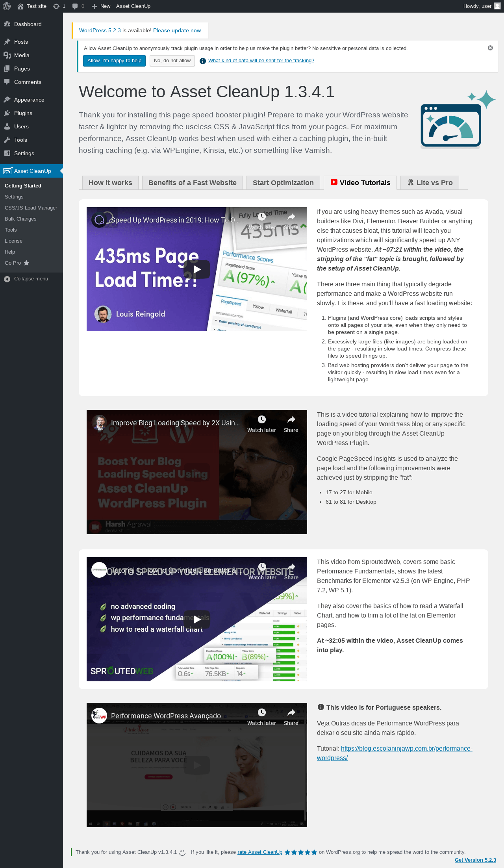The image size is (504, 868).
Task: Click rate Asset CleanUp link
Action: 260,852
